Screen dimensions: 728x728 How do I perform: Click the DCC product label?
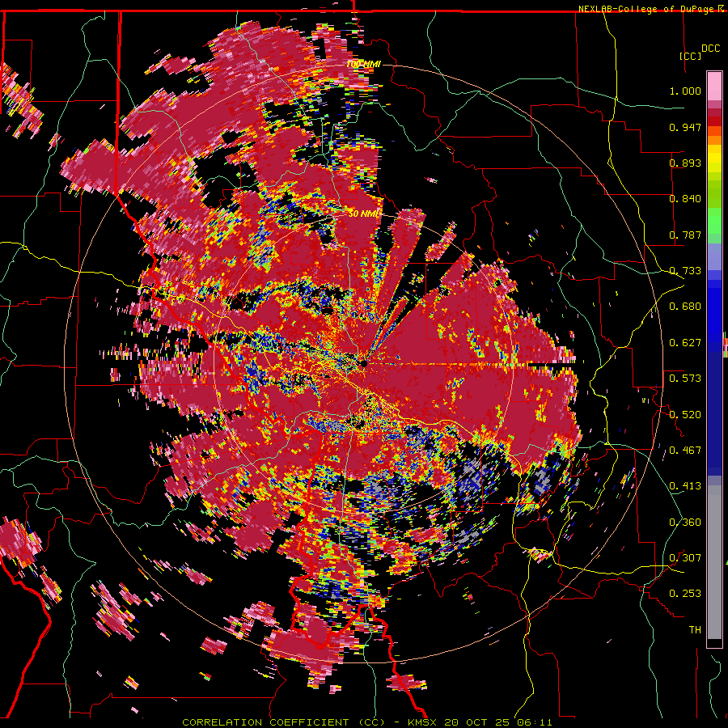click(710, 49)
